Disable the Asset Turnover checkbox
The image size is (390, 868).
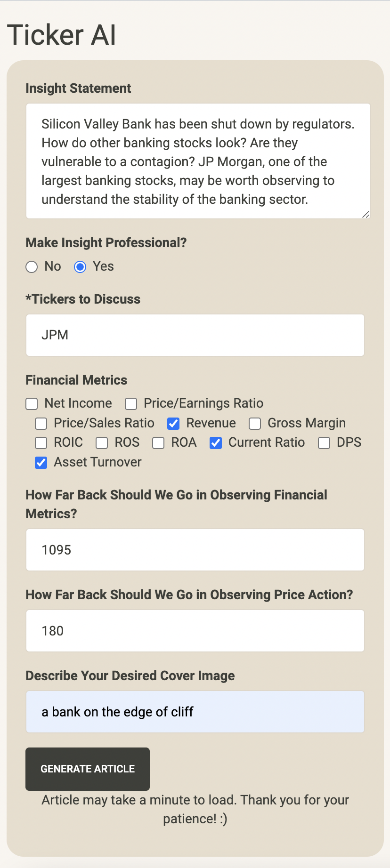tap(41, 463)
